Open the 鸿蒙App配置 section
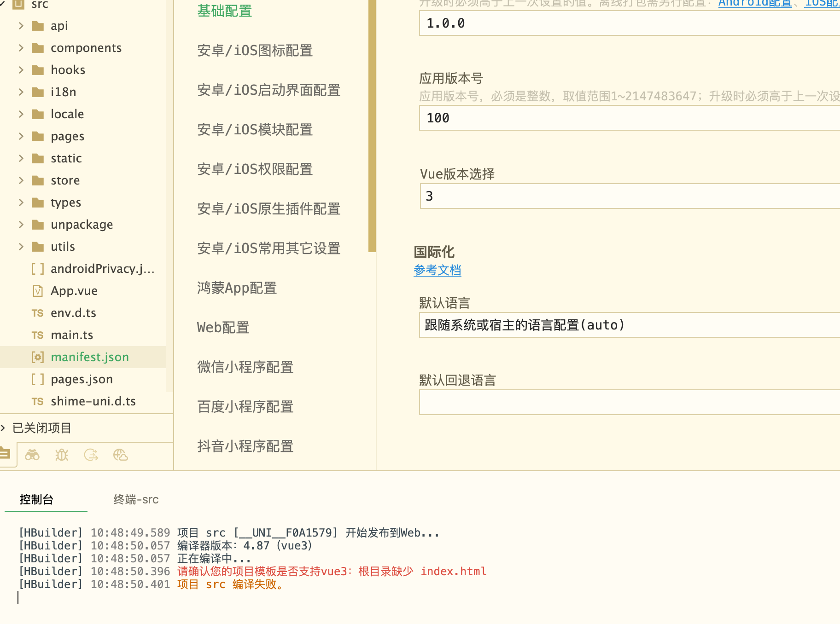Screen dimensions: 840x624 point(237,288)
